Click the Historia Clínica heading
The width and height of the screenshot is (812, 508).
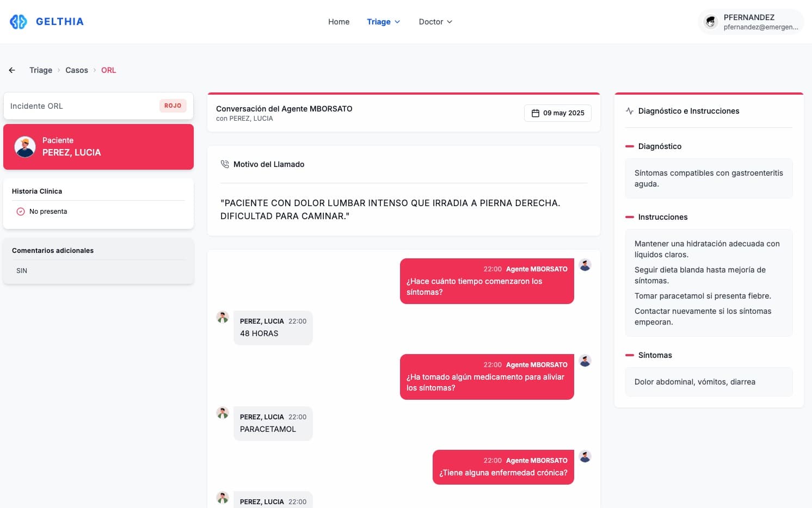click(x=37, y=191)
